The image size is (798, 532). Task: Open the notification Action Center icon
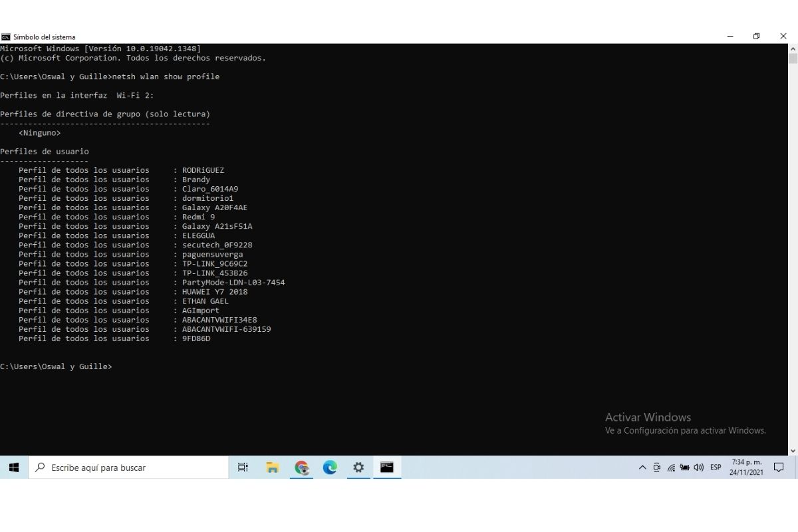779,467
